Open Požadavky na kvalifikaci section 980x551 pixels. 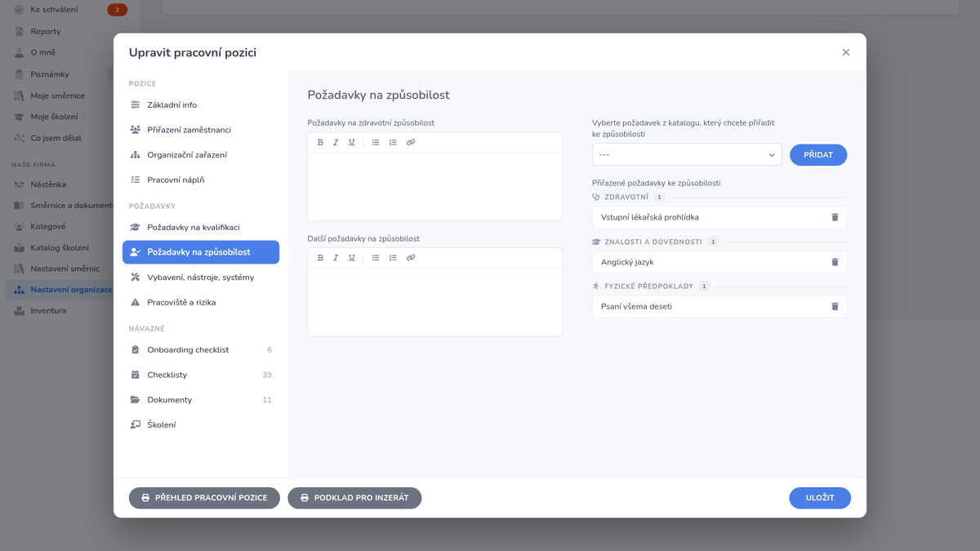pos(201,228)
